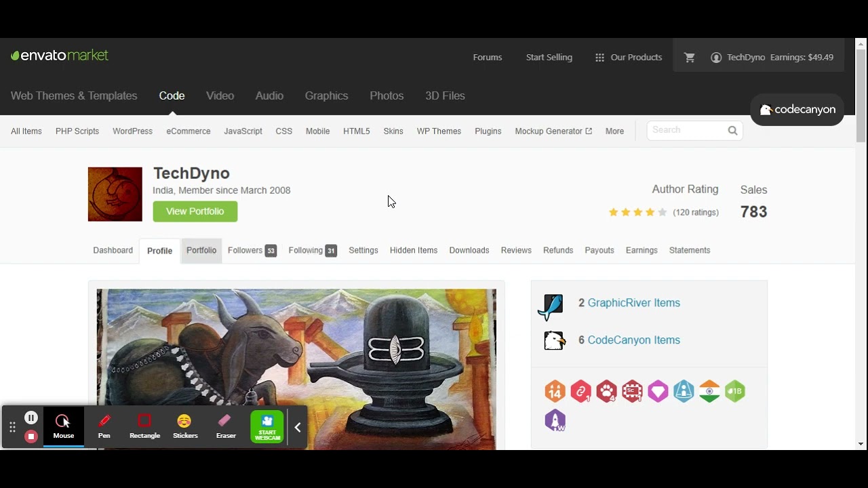The image size is (868, 488).
Task: Click the CodeCanyon bird icon
Action: pos(555,340)
